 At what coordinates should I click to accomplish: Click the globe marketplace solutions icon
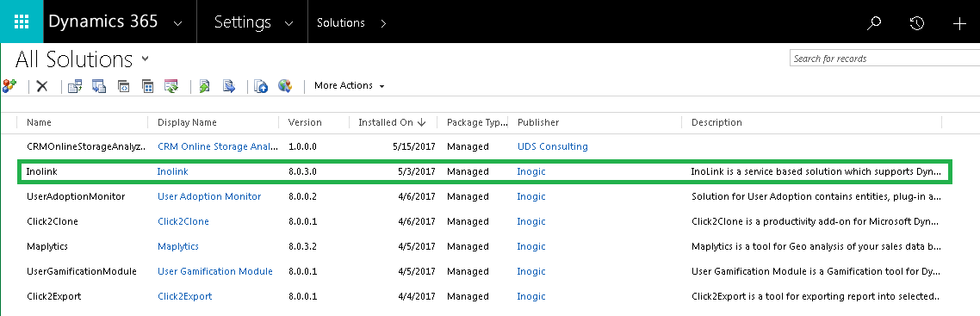(x=285, y=86)
